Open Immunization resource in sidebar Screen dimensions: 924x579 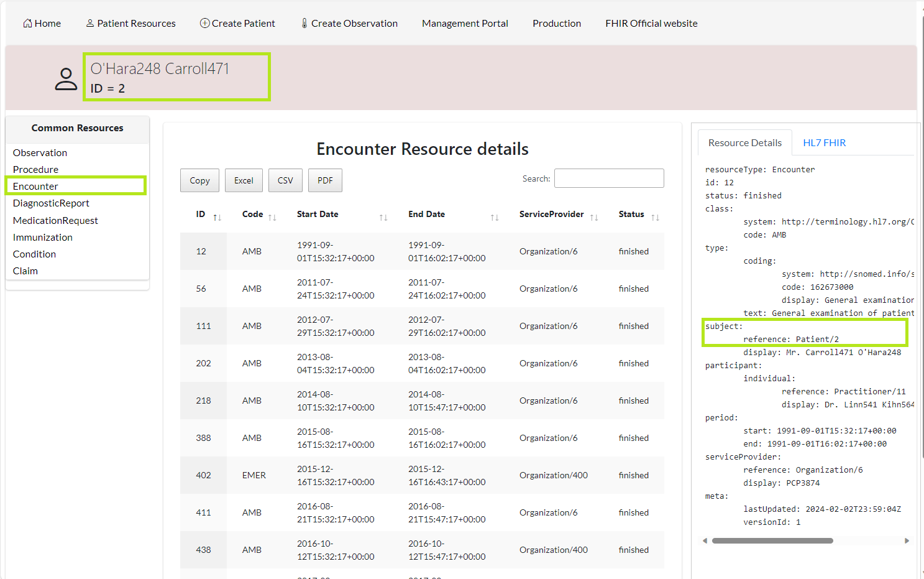43,237
